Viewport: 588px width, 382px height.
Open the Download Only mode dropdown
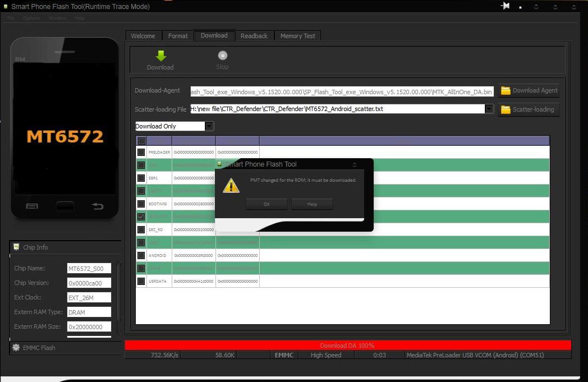pyautogui.click(x=209, y=126)
